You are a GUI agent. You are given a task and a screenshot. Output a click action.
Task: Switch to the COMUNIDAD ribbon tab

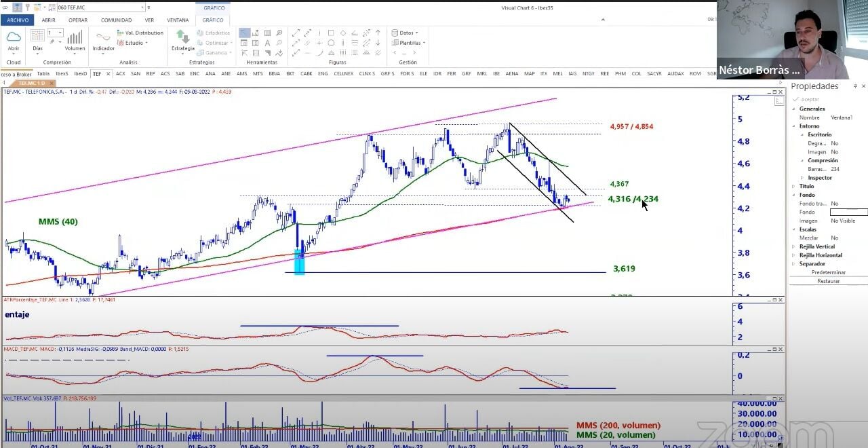116,20
